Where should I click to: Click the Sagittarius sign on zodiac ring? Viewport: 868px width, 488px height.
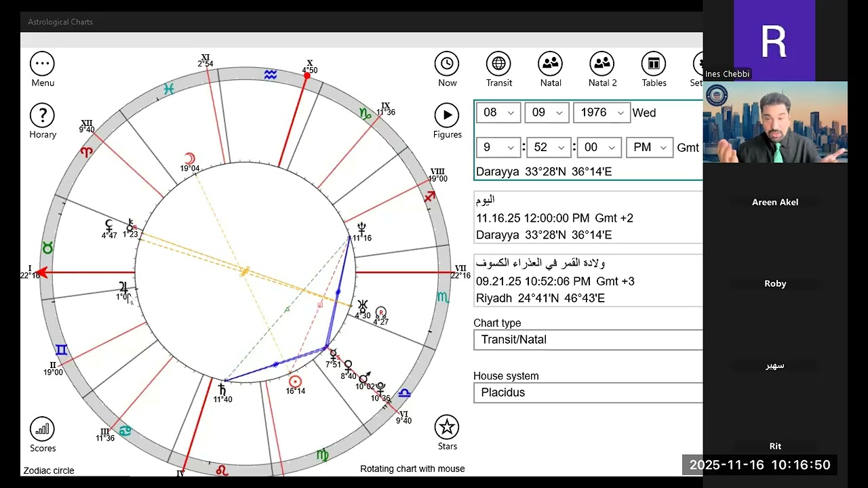click(429, 197)
